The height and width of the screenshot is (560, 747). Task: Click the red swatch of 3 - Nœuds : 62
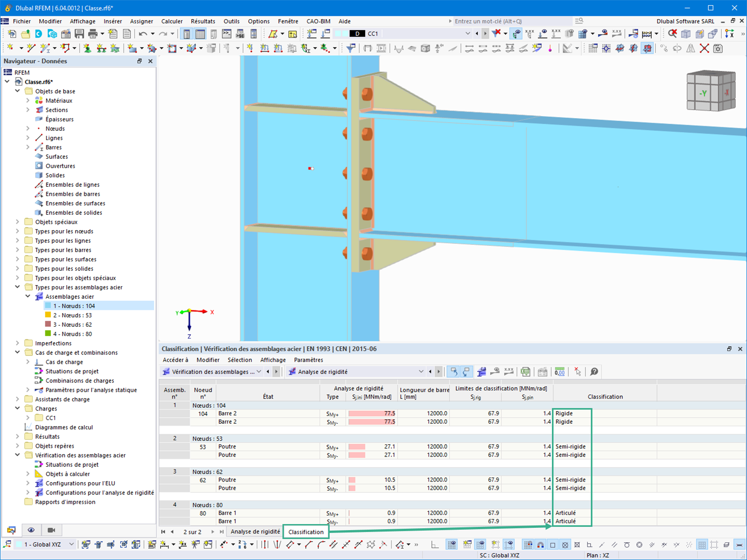point(48,324)
